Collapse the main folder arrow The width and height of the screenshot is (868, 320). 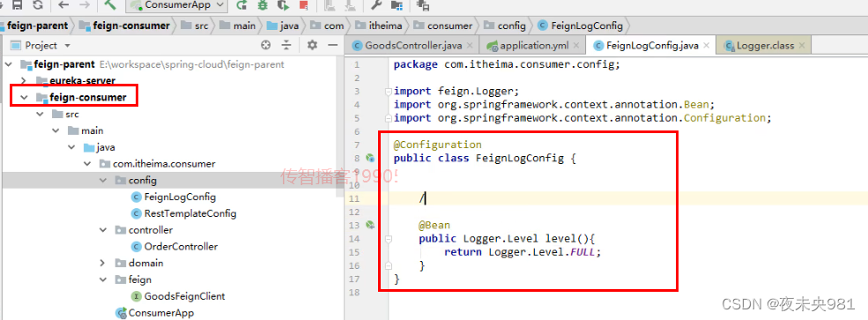point(56,130)
